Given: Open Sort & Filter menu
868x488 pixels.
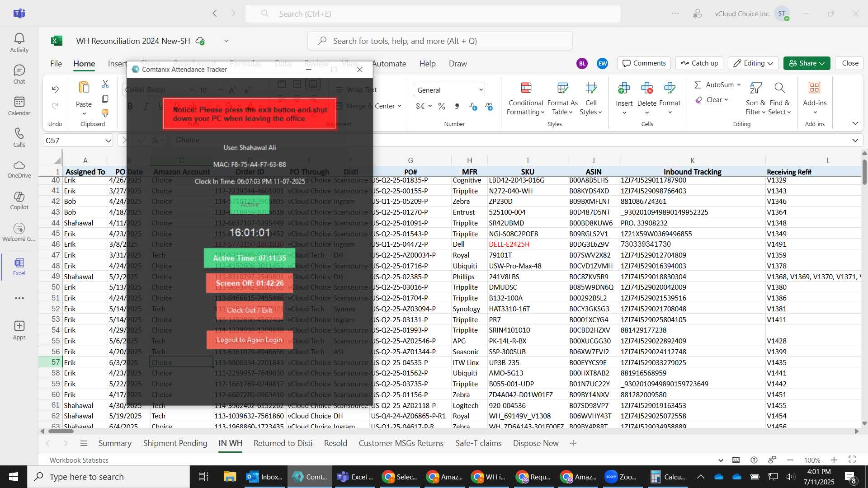Looking at the screenshot, I should tap(755, 99).
